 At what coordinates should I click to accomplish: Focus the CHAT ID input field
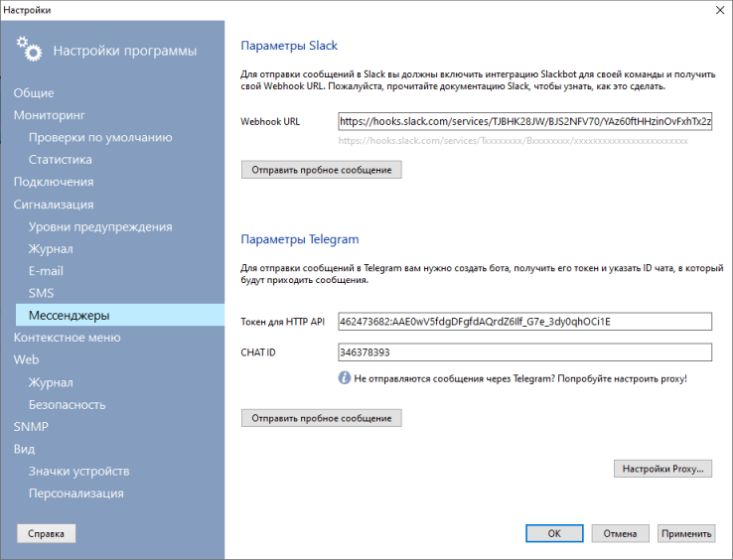pyautogui.click(x=525, y=352)
